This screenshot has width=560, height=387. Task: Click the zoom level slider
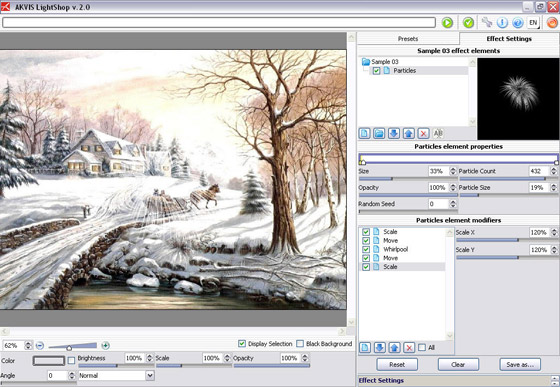tap(72, 346)
